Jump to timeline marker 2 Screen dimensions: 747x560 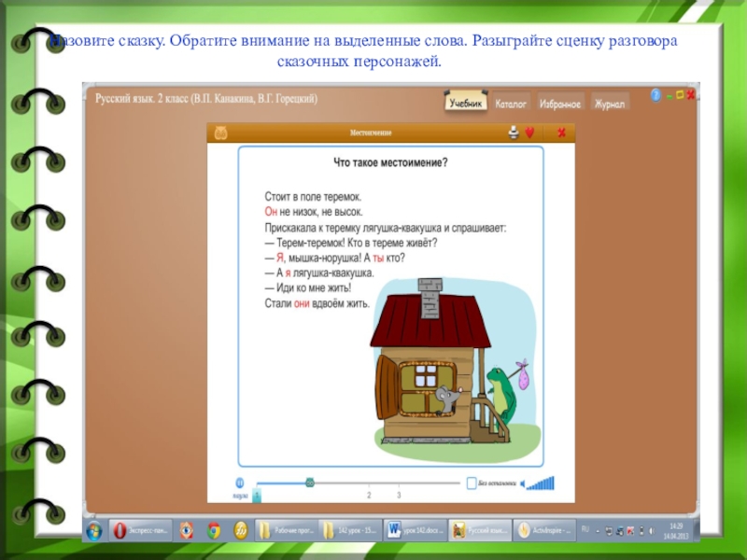point(369,496)
